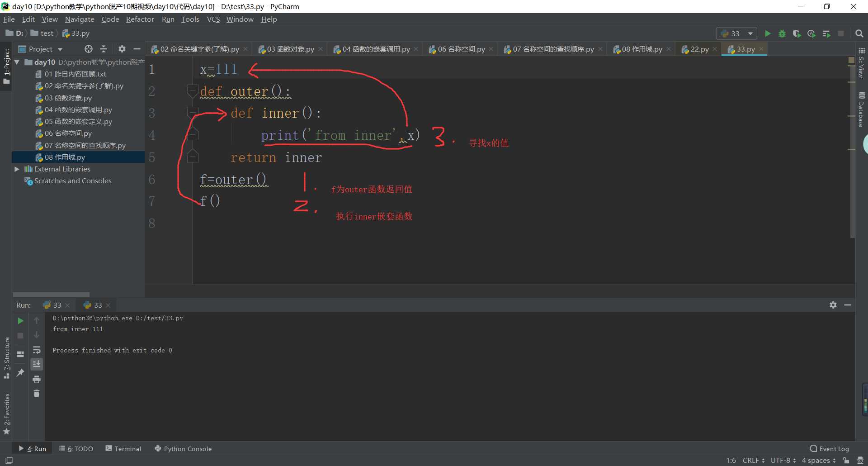This screenshot has width=868, height=466.
Task: Switch to 03 函数对象.py tab
Action: [x=290, y=49]
